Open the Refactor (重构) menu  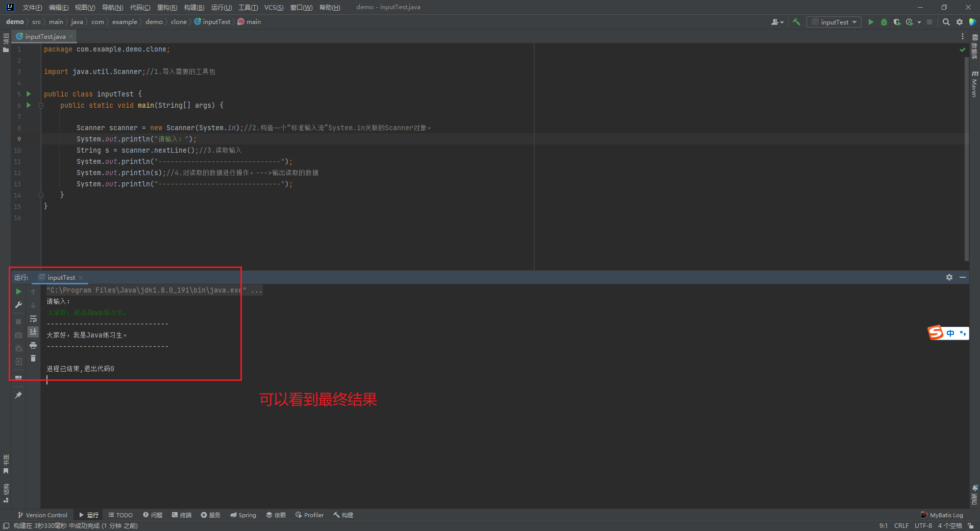pos(167,7)
